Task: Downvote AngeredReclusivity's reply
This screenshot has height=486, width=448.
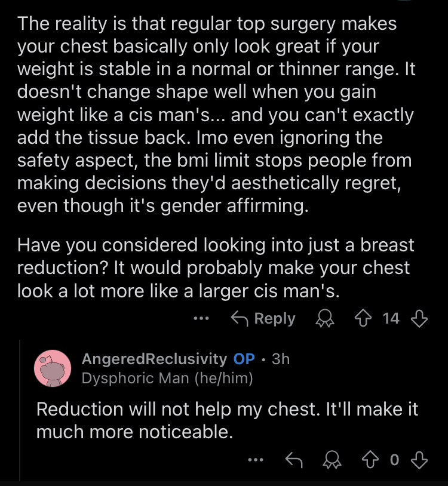Action: (419, 460)
